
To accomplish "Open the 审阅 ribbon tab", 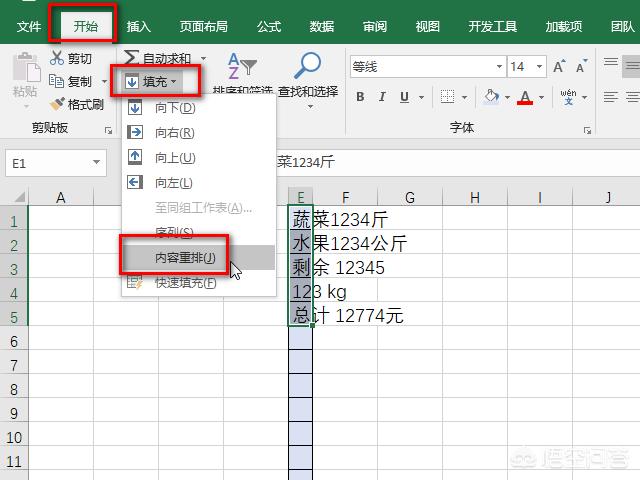I will [374, 27].
